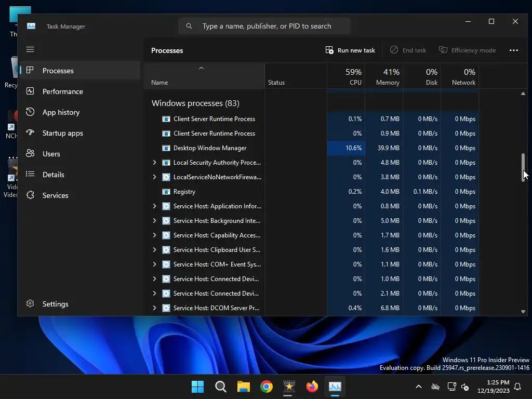Sort by the Memory column header
The height and width of the screenshot is (399, 532).
[384, 76]
